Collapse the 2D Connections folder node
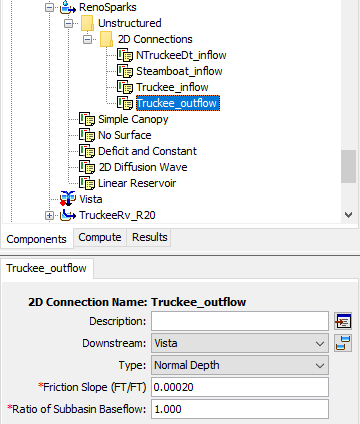 click(87, 39)
